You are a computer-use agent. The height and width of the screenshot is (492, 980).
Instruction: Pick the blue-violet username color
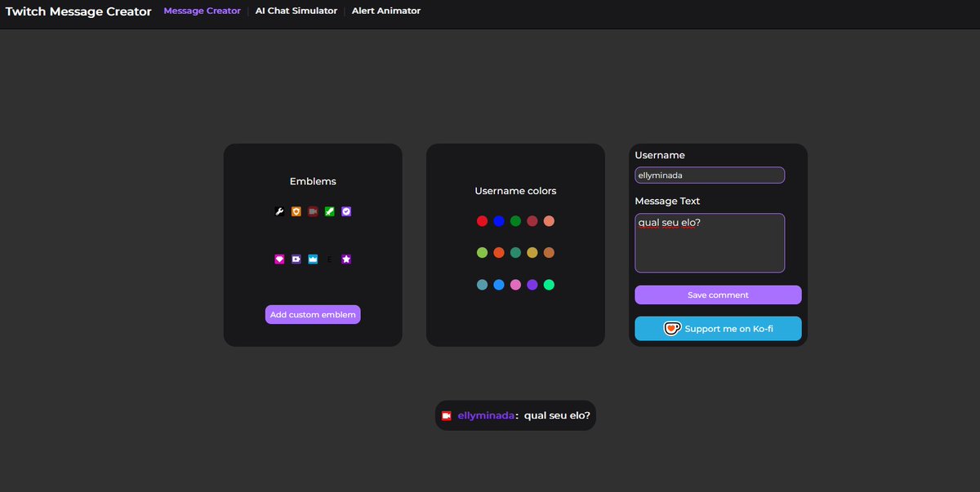(x=532, y=285)
